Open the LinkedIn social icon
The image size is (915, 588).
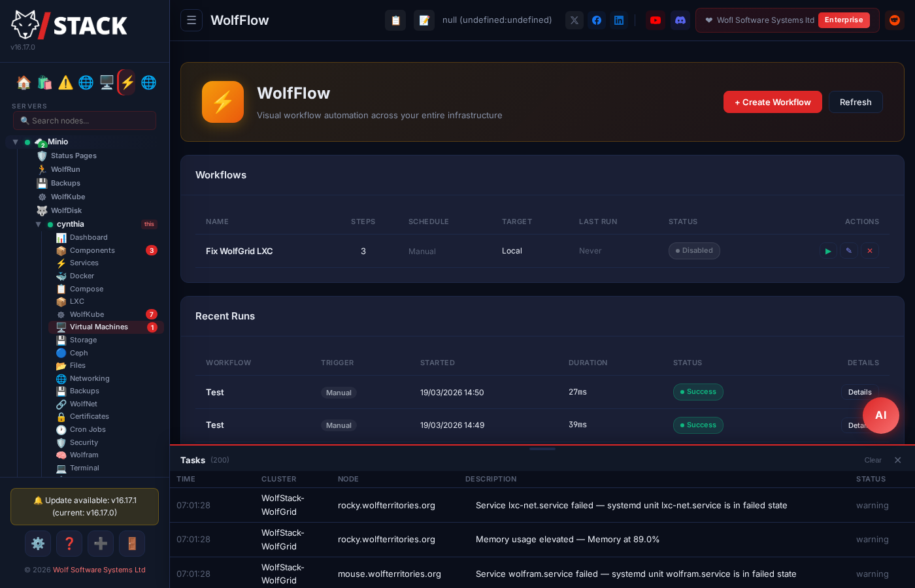619,20
